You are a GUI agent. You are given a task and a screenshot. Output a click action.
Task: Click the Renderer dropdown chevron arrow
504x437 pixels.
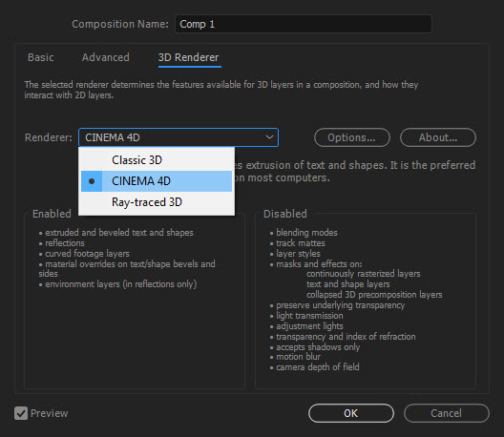click(x=269, y=137)
